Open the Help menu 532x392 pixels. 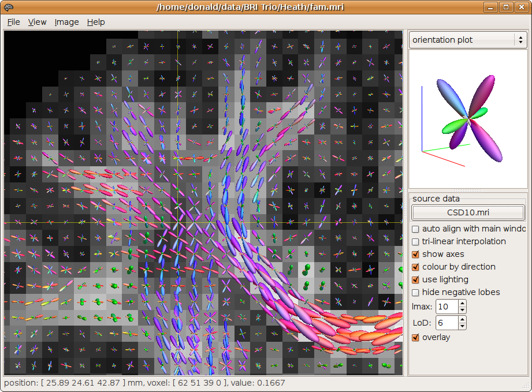click(96, 22)
